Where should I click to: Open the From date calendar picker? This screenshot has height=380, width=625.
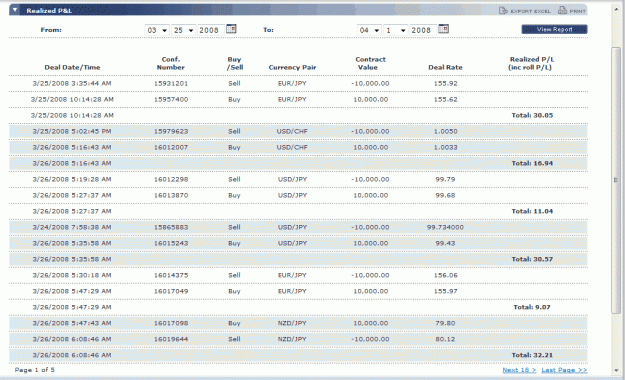click(231, 29)
